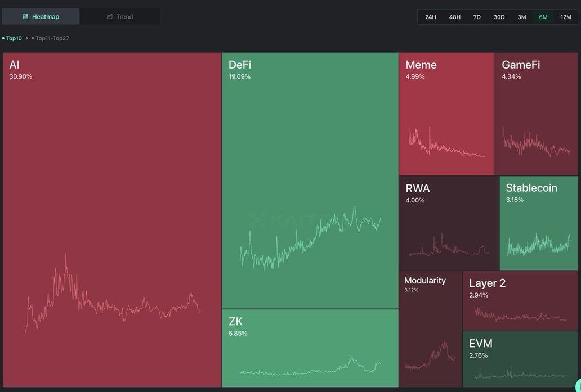
Task: Click the Meme sector sparkline chart
Action: tap(446, 145)
